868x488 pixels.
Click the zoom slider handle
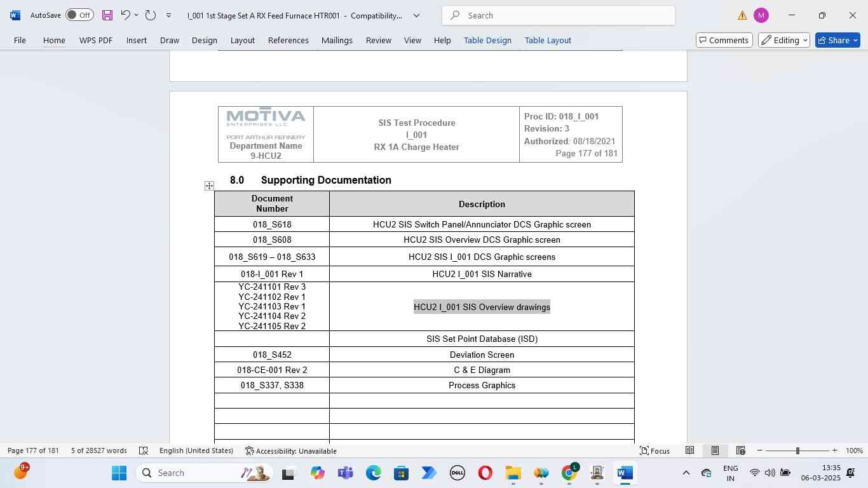[797, 451]
